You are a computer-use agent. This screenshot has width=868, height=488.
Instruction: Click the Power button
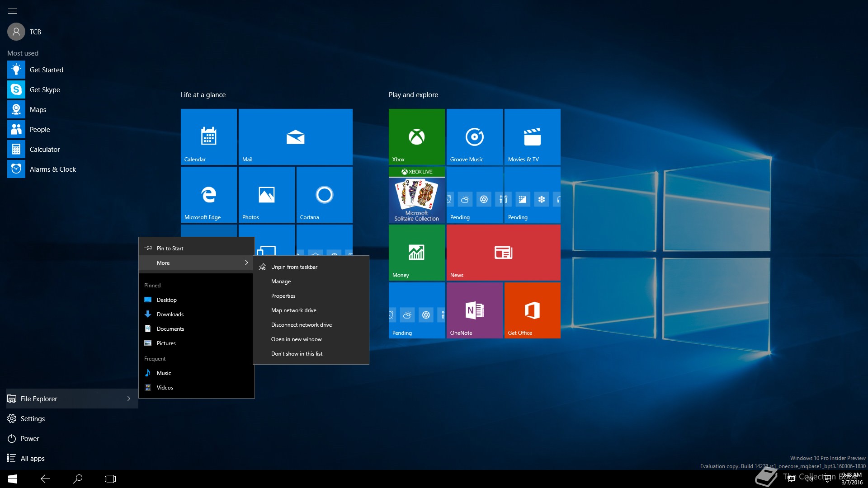[30, 439]
